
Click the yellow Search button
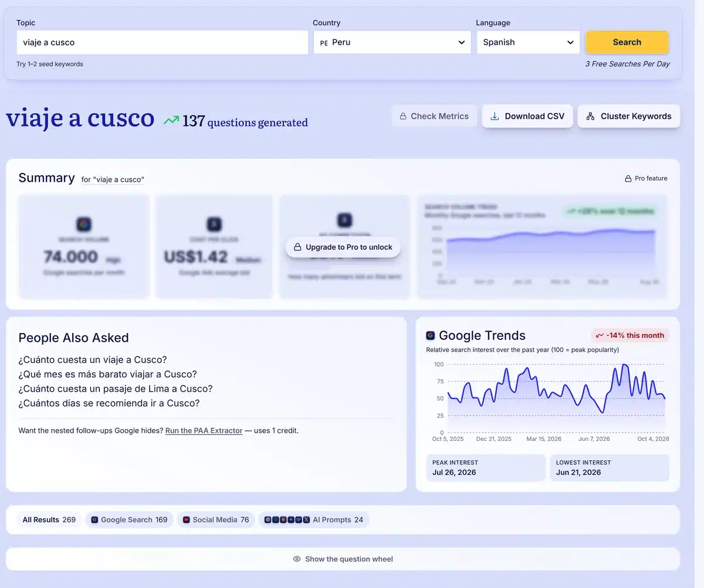pos(627,42)
